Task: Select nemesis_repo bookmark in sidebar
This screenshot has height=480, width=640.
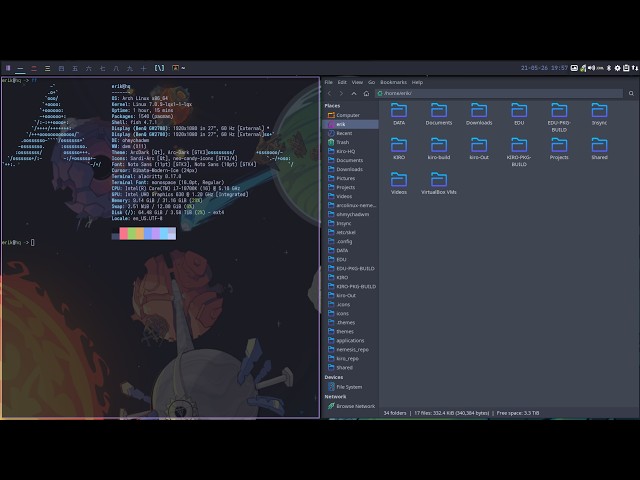Action: pos(351,349)
